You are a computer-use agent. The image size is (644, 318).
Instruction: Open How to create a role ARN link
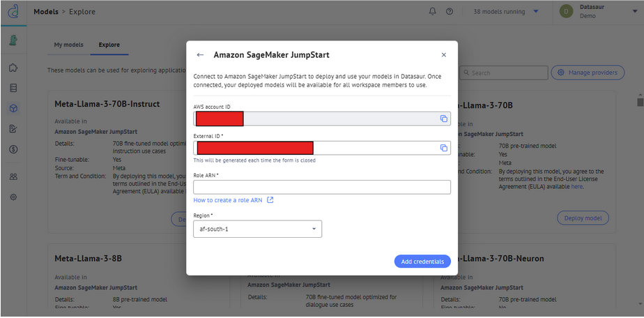(x=228, y=200)
